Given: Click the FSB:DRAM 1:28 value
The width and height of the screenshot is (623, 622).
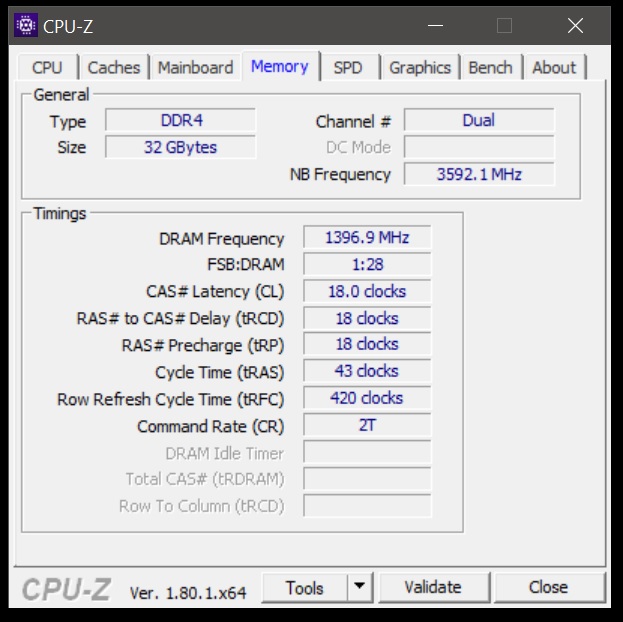Looking at the screenshot, I should (367, 264).
